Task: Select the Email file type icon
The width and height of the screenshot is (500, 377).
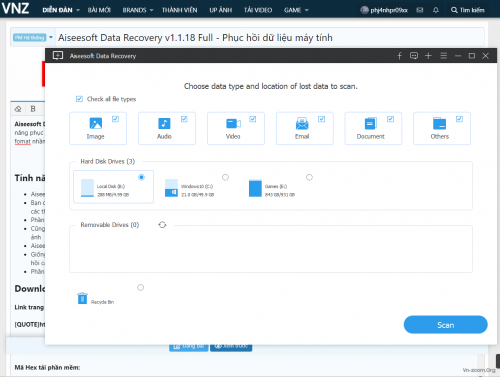Action: click(x=302, y=123)
